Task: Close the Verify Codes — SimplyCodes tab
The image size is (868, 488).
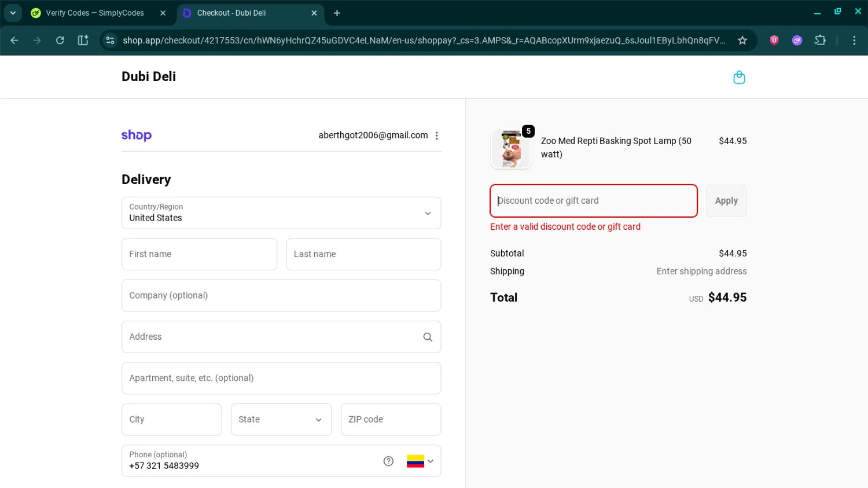Action: (x=163, y=13)
